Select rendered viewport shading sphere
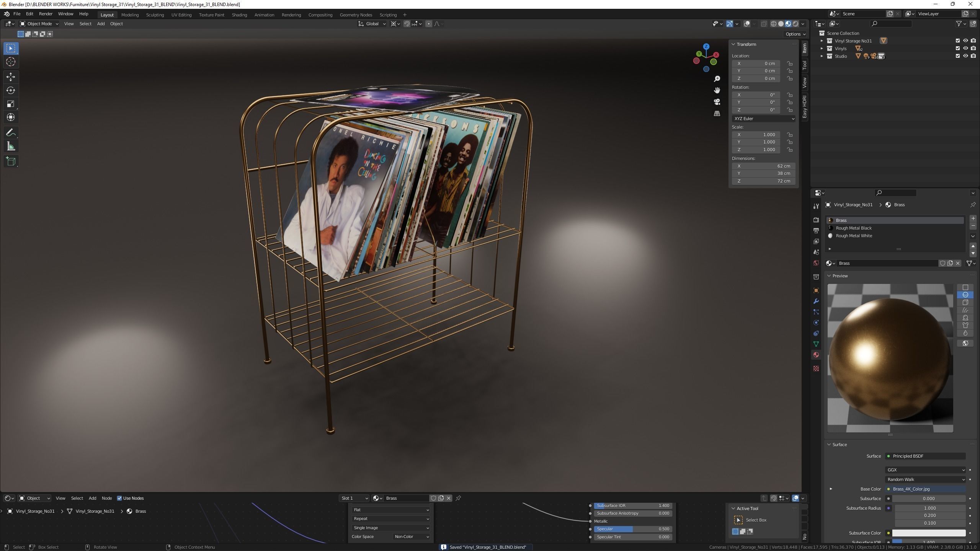The height and width of the screenshot is (551, 980). pyautogui.click(x=795, y=24)
